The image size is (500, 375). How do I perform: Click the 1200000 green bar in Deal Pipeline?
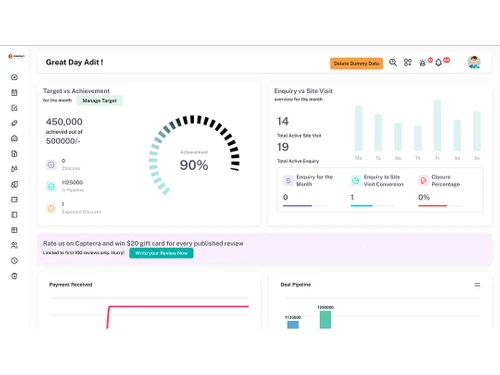pyautogui.click(x=325, y=320)
